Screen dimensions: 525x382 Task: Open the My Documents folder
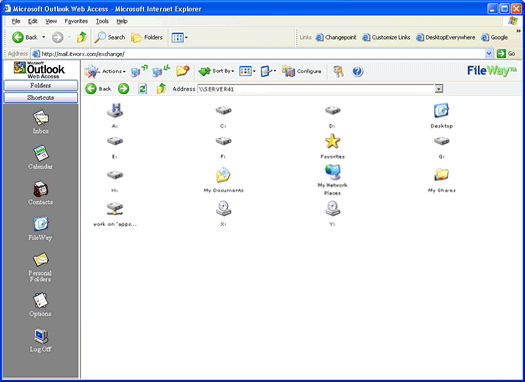(x=223, y=175)
